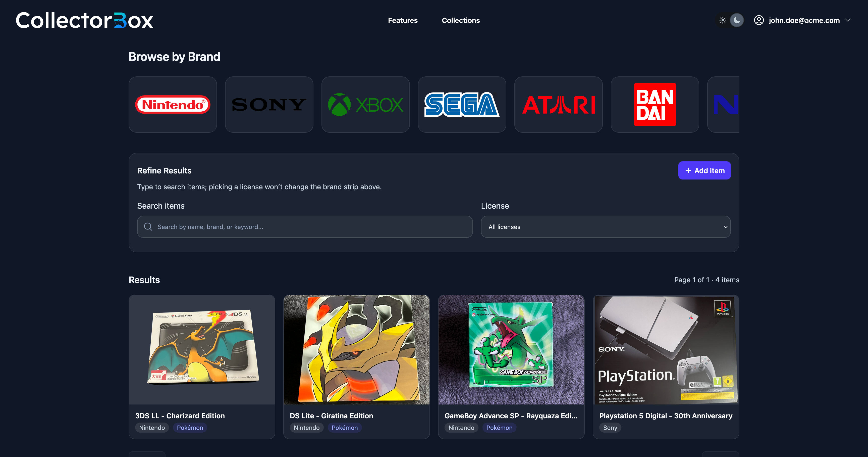Focus the Search items input field
This screenshot has width=868, height=457.
point(305,227)
